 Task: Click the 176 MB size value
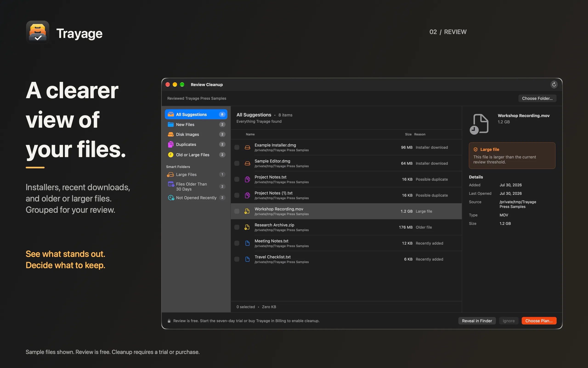pyautogui.click(x=406, y=227)
